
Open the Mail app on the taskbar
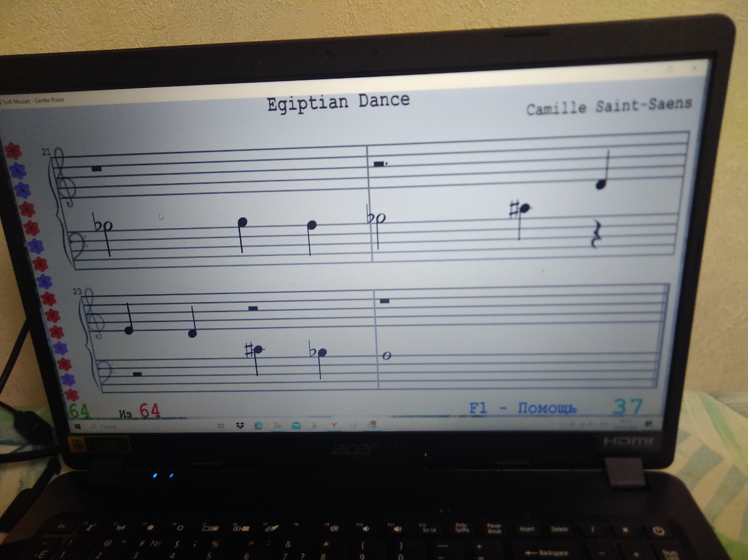click(296, 425)
